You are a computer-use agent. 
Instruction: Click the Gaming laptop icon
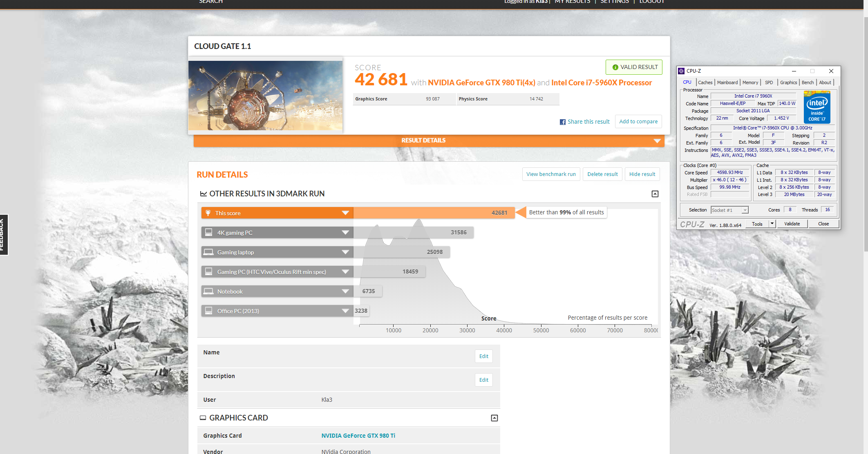coord(208,252)
